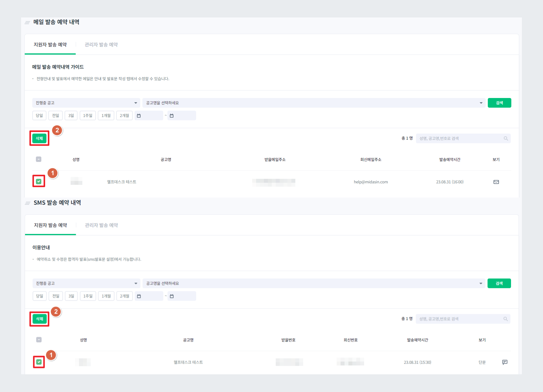Click 단문 message type cell in SMS row
Image resolution: width=543 pixels, height=392 pixels.
coord(482,362)
